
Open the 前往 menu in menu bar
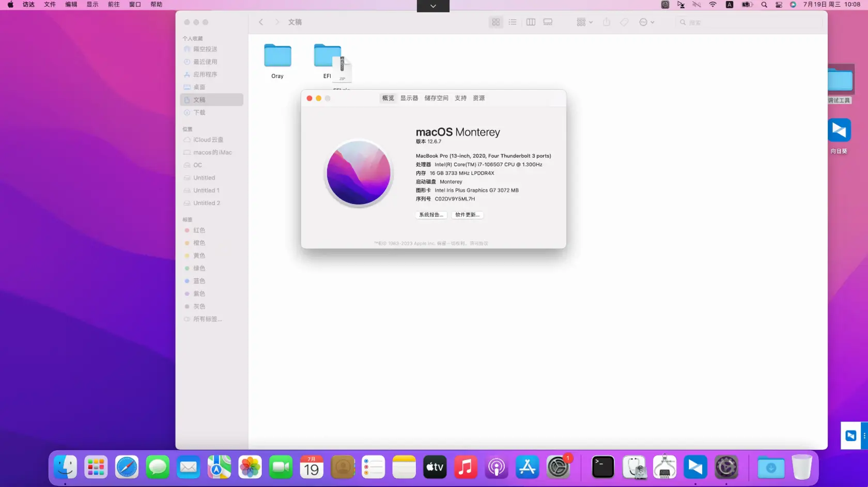click(114, 5)
